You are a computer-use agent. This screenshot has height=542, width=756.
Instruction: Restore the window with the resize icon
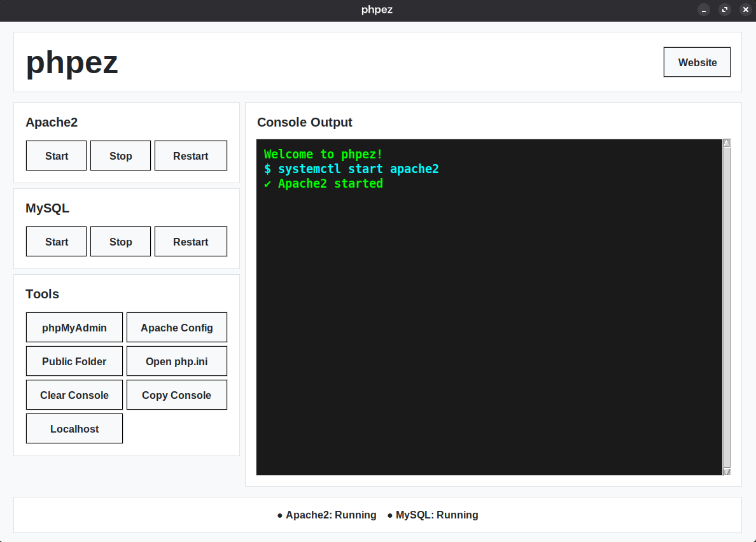pyautogui.click(x=725, y=10)
